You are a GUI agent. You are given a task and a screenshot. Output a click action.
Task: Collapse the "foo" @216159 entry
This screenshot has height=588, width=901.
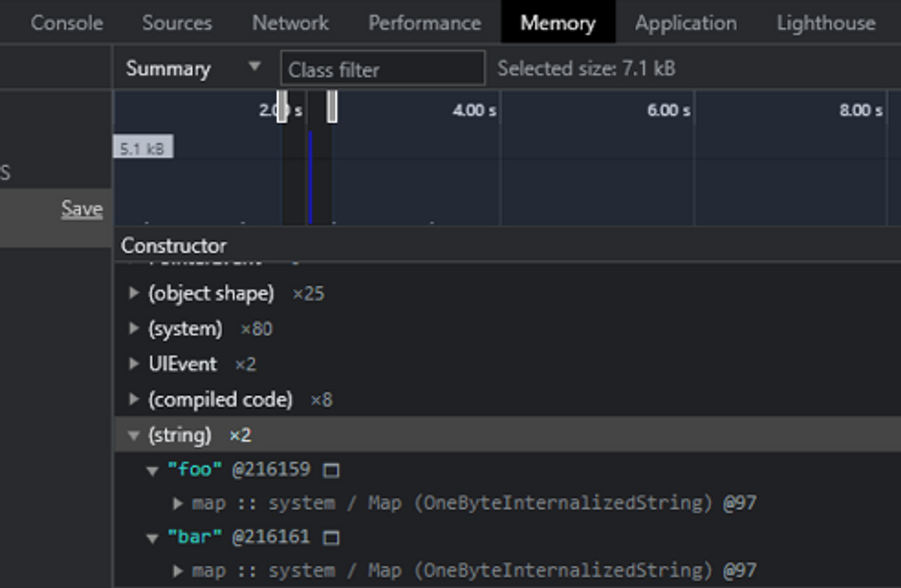point(152,471)
